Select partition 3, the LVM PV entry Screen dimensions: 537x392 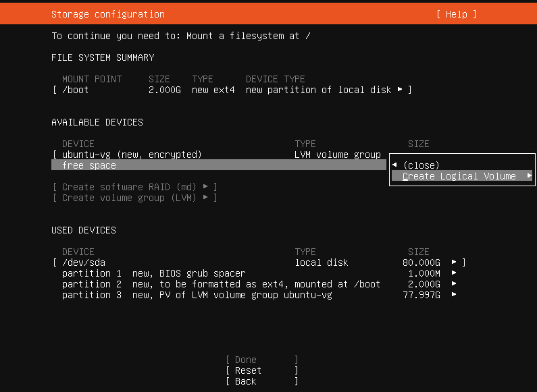click(x=197, y=295)
